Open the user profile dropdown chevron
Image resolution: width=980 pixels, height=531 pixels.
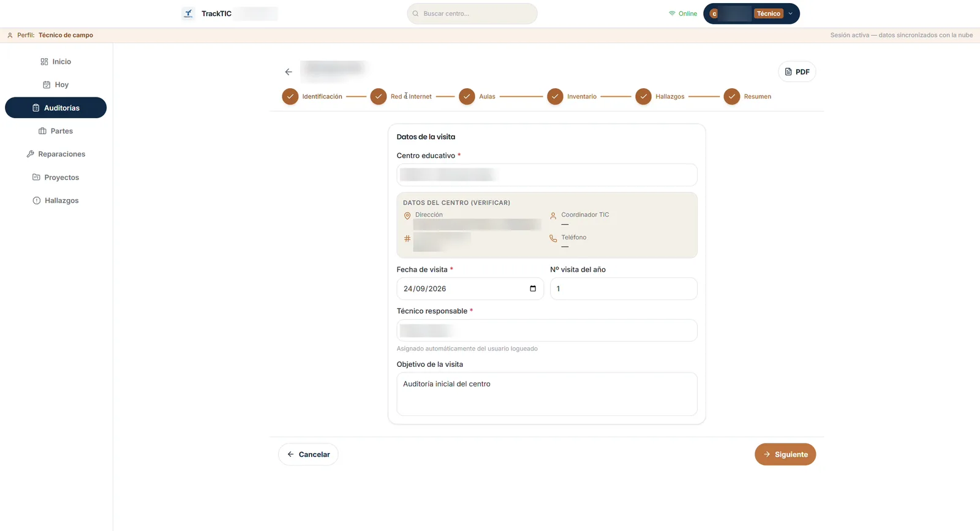(790, 13)
